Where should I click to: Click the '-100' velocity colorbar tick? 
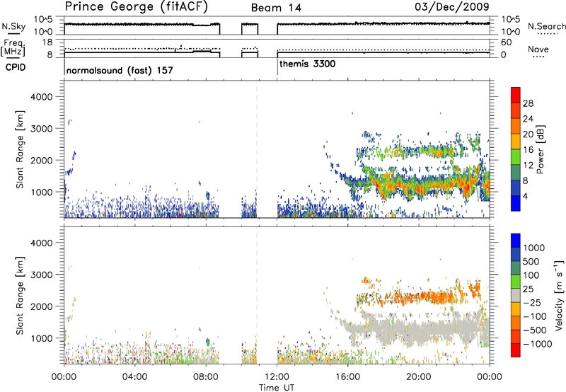pos(535,316)
